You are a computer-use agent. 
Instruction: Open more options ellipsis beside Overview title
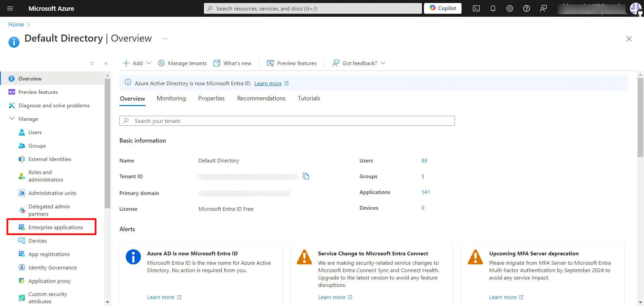click(165, 39)
